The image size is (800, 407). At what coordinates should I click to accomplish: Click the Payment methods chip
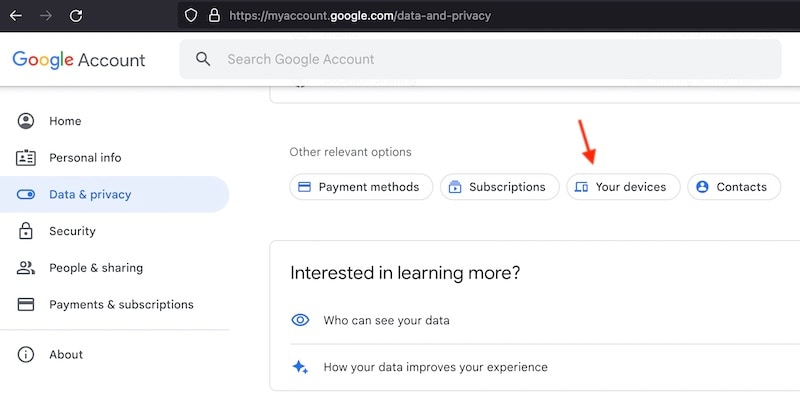point(361,187)
